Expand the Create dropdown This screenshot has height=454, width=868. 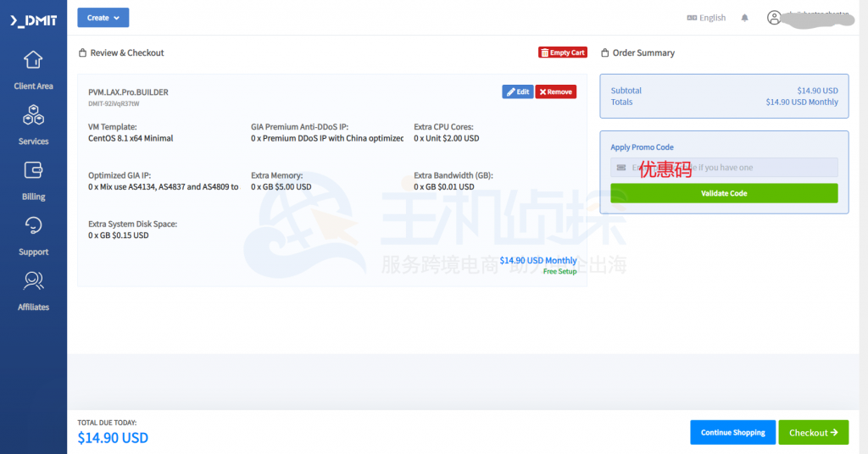click(x=103, y=18)
